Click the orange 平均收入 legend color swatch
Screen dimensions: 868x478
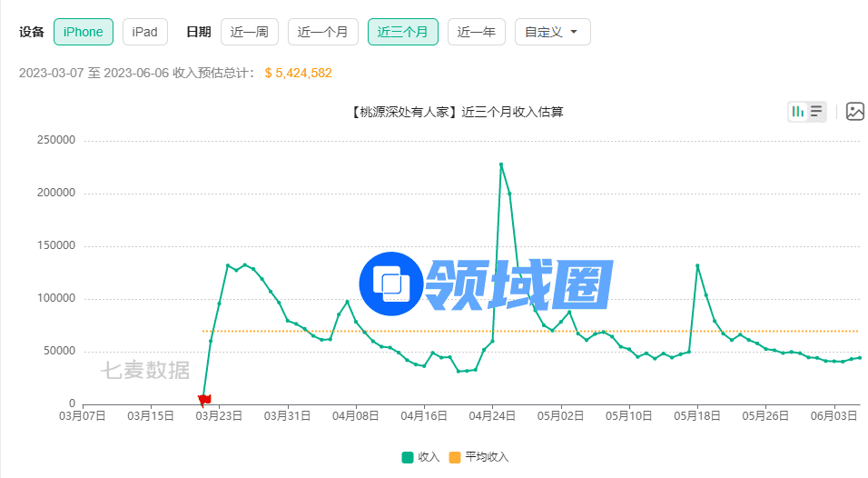pyautogui.click(x=456, y=457)
